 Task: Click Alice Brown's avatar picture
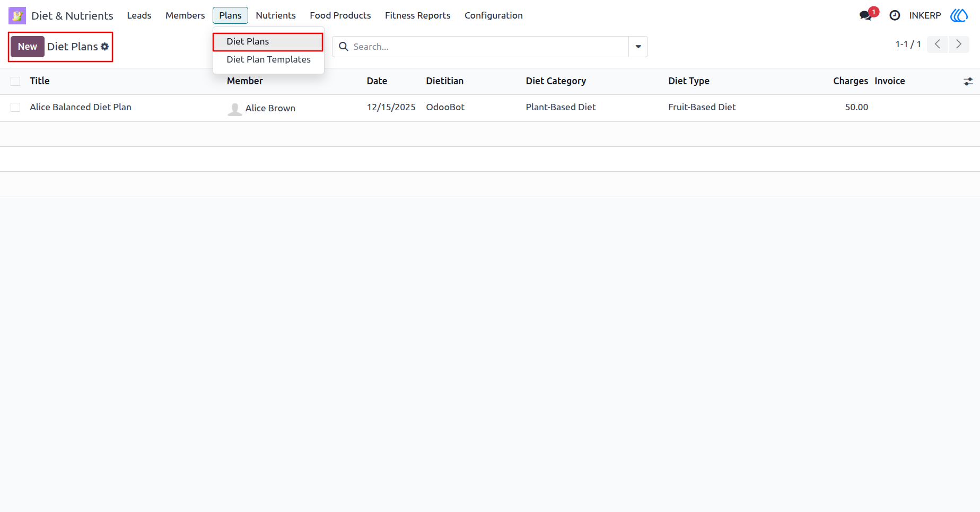[x=234, y=109]
